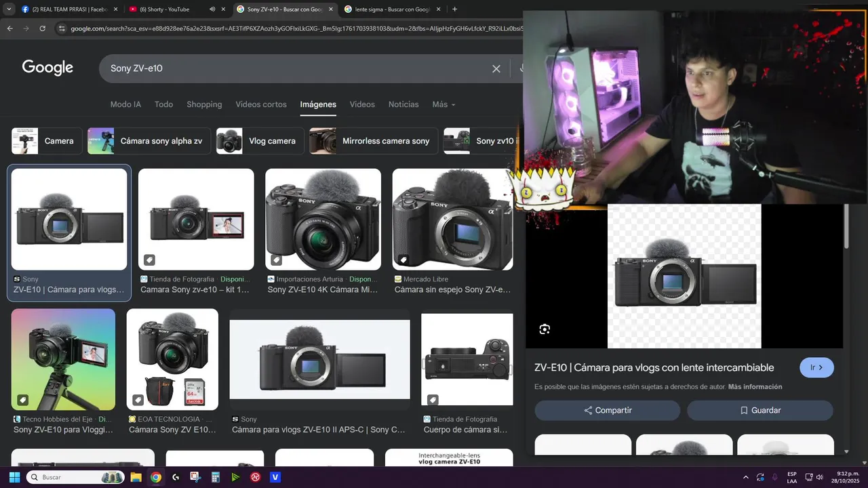Open the Windows Start menu
Screen dimensions: 868x488
click(14, 477)
